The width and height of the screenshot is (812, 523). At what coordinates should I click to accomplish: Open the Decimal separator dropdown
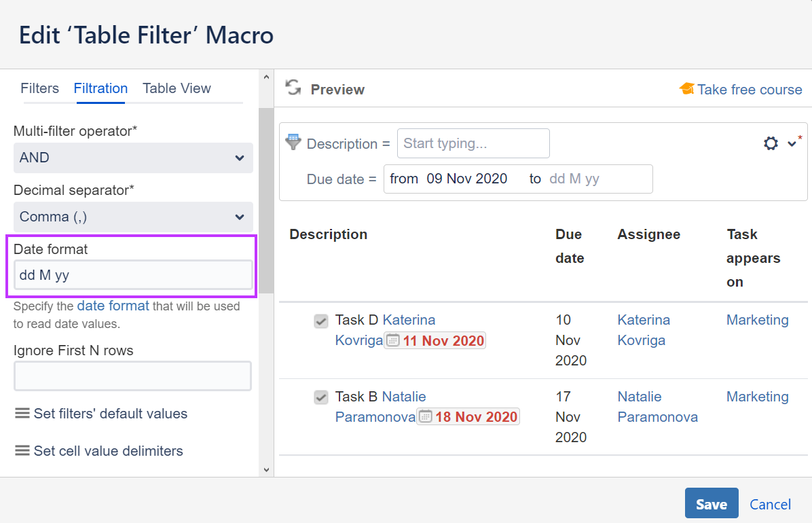[132, 217]
